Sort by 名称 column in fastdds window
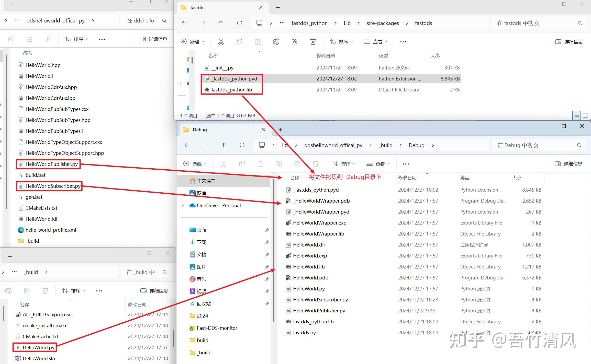Viewport: 591px width, 364px height. (x=213, y=55)
